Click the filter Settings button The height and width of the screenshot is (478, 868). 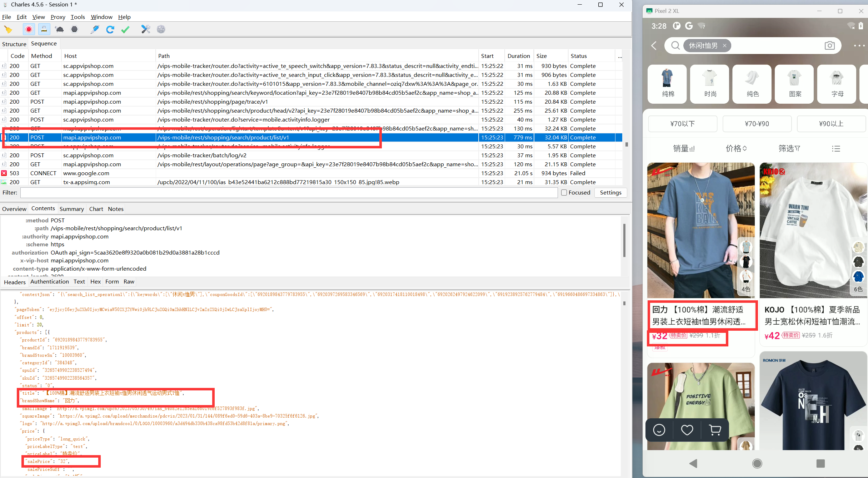click(611, 193)
